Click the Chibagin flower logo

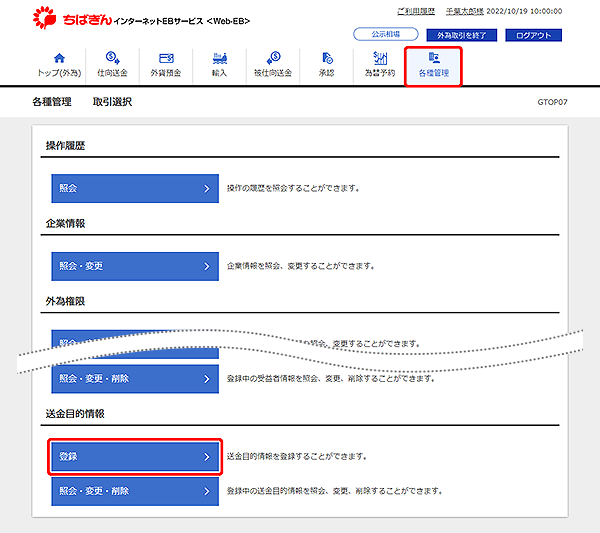click(x=44, y=18)
